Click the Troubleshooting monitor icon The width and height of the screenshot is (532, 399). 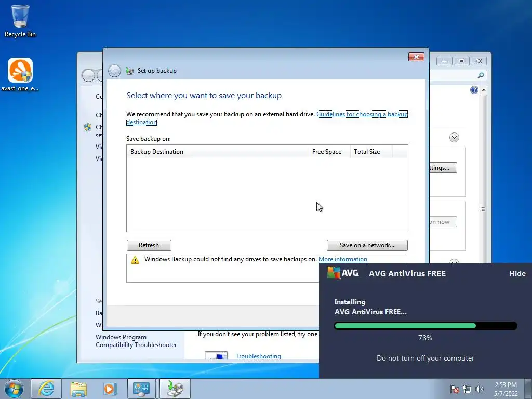click(x=216, y=355)
